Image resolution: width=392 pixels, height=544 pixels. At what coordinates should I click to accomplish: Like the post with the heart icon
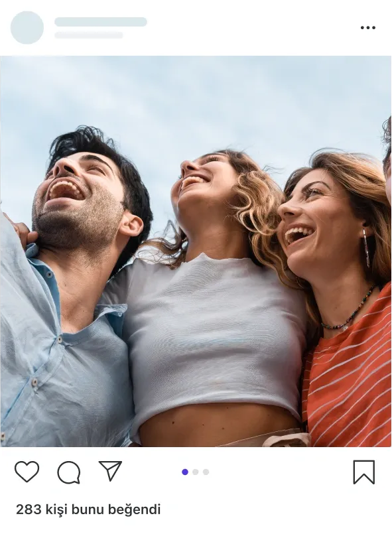(x=27, y=472)
